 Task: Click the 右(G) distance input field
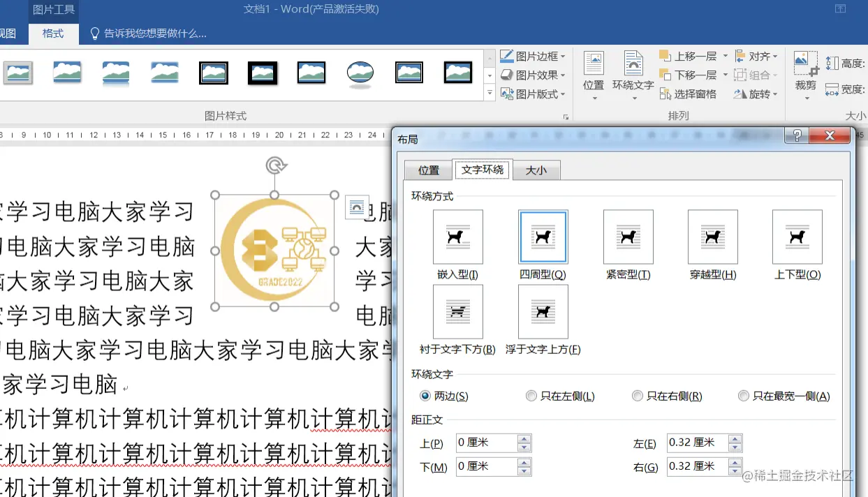697,466
